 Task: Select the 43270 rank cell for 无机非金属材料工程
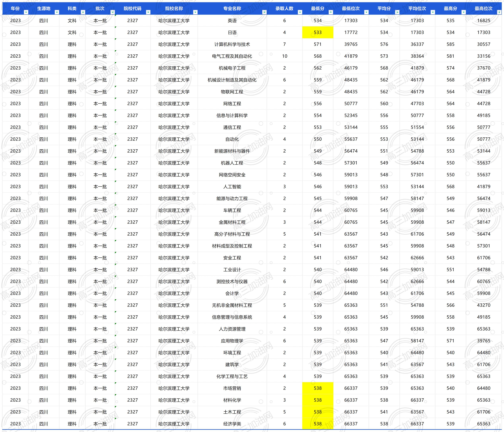click(484, 305)
